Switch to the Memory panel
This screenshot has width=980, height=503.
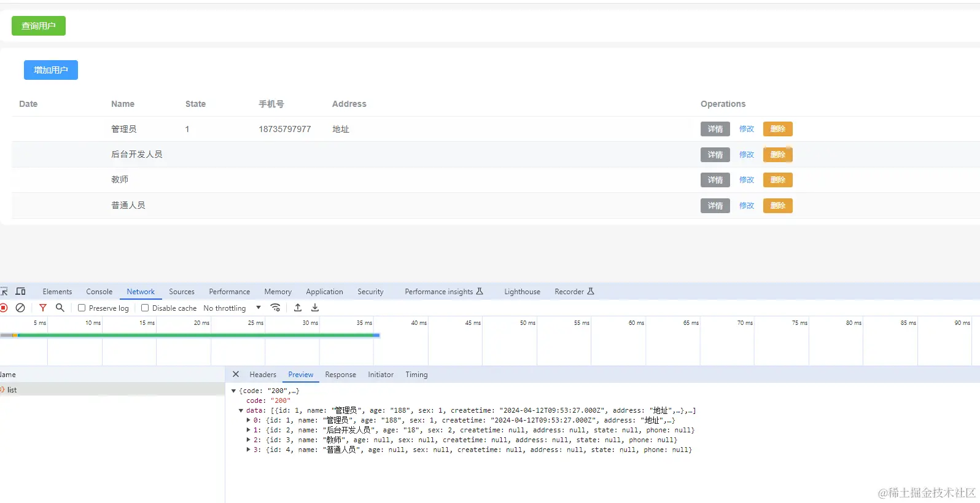(278, 292)
